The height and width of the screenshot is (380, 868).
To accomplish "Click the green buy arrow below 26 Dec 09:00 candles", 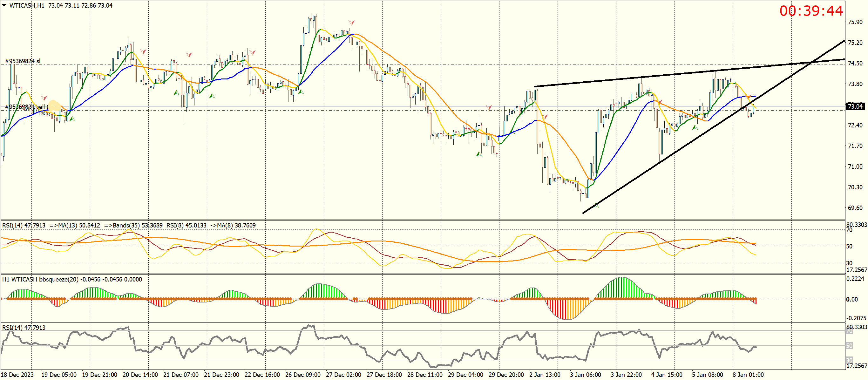I will [301, 92].
